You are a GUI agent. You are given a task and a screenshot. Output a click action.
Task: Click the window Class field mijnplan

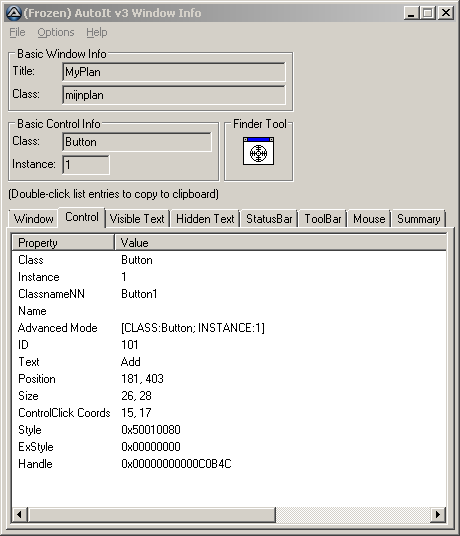coord(174,95)
